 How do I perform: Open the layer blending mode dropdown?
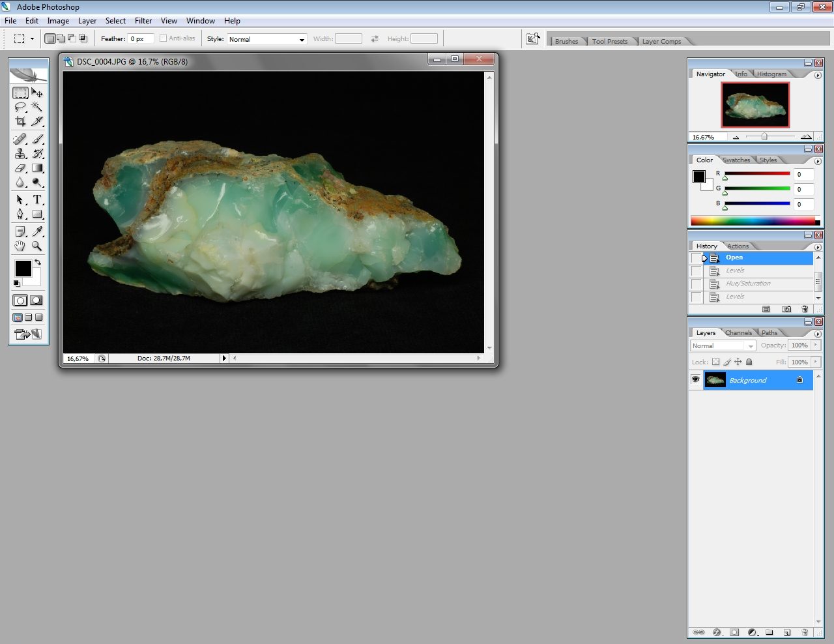point(723,345)
